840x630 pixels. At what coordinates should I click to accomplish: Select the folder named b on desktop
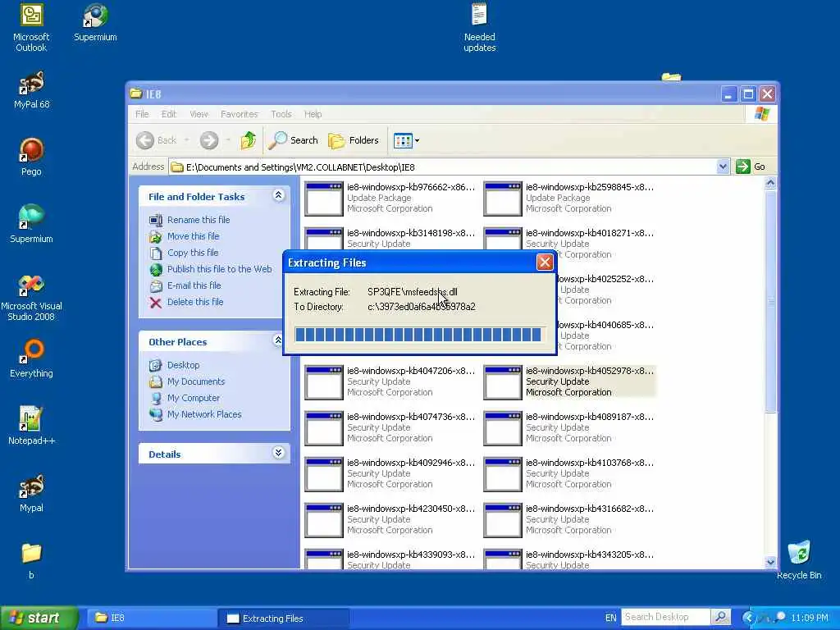(31, 560)
